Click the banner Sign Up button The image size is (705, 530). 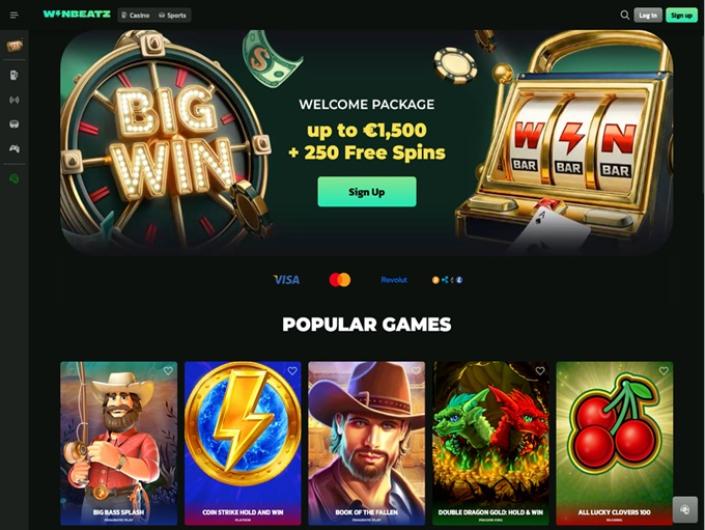pyautogui.click(x=367, y=192)
